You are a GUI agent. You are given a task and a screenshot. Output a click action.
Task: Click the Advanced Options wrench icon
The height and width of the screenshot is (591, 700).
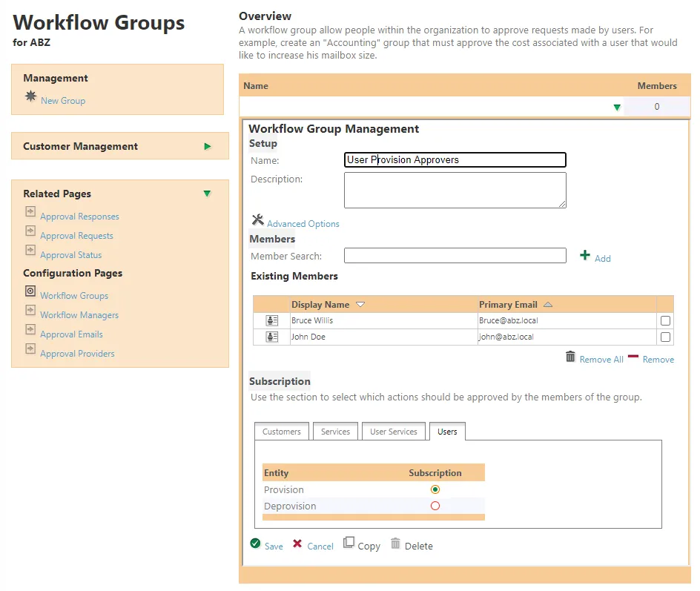(x=257, y=219)
